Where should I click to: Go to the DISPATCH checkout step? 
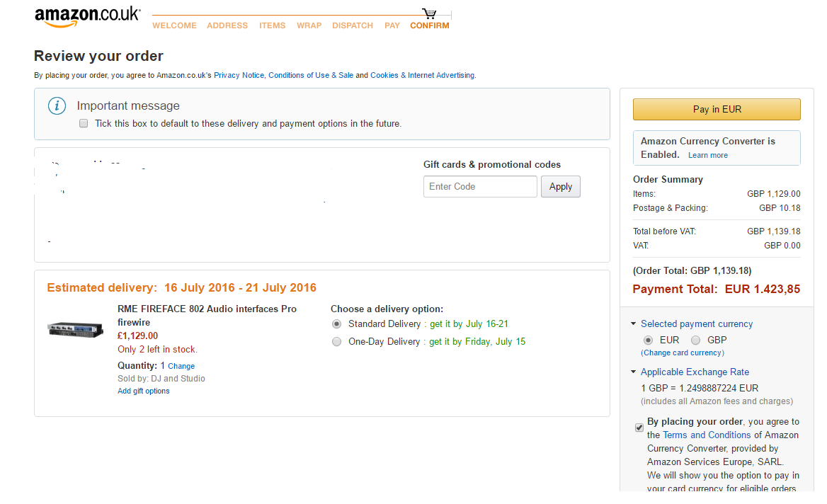point(353,25)
